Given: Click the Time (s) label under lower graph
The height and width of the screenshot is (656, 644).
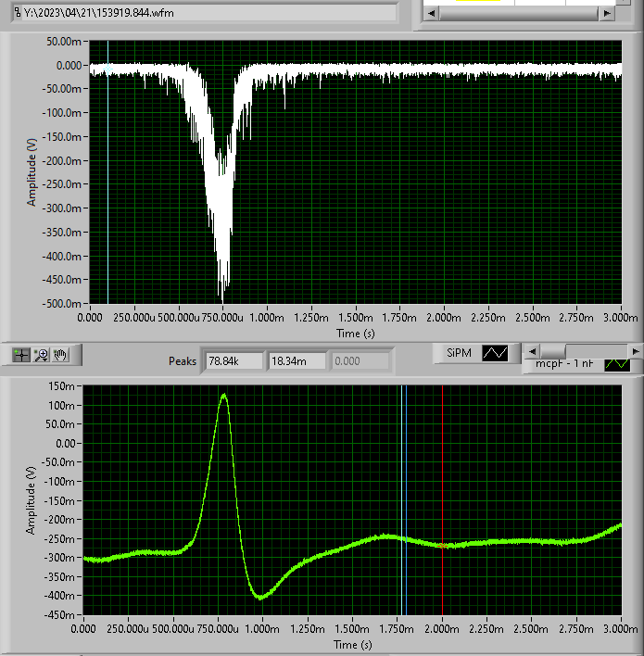Looking at the screenshot, I should [x=353, y=645].
